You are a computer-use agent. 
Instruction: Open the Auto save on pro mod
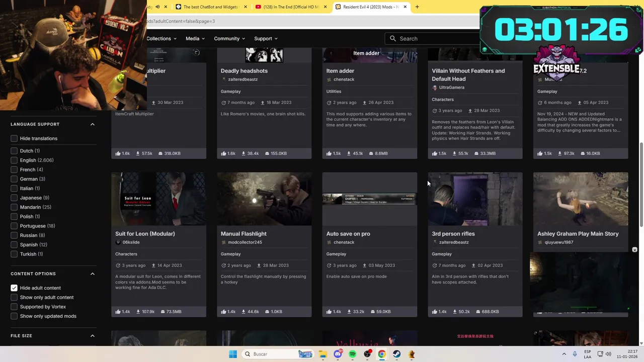(348, 234)
